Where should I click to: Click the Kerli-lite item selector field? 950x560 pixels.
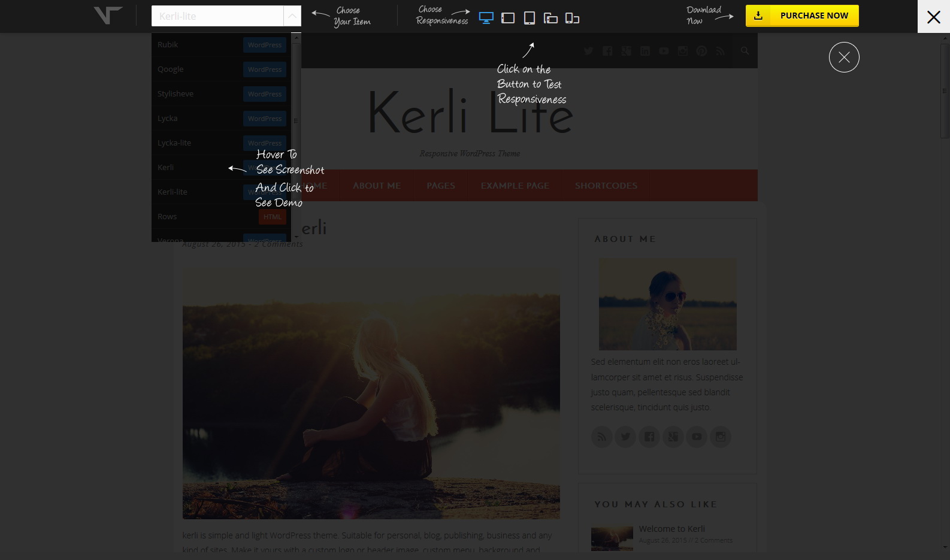click(217, 16)
